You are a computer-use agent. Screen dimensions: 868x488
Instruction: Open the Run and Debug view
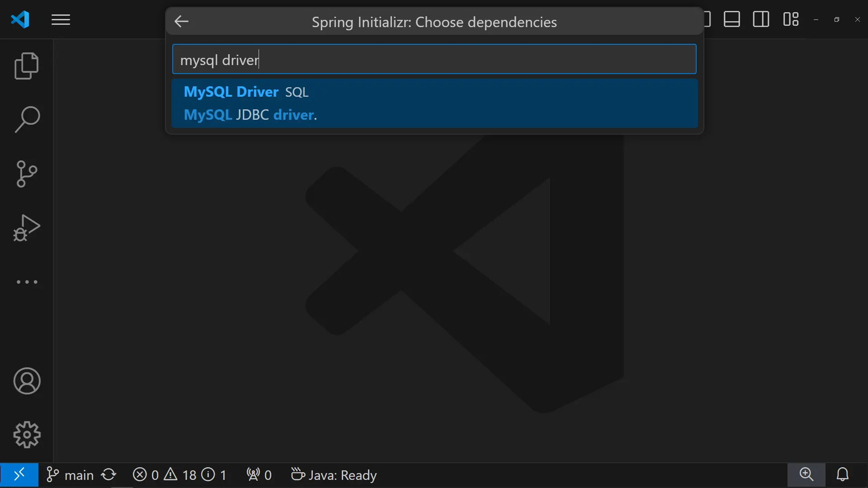click(27, 228)
